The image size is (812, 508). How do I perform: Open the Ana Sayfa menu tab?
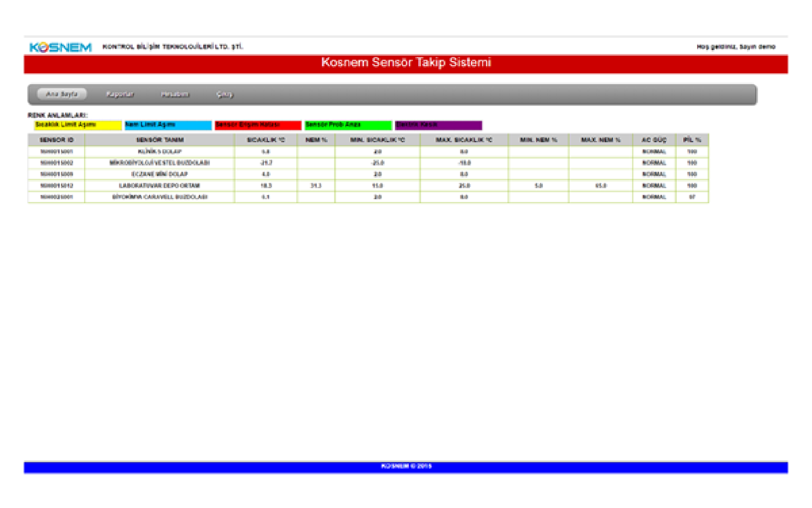point(62,94)
